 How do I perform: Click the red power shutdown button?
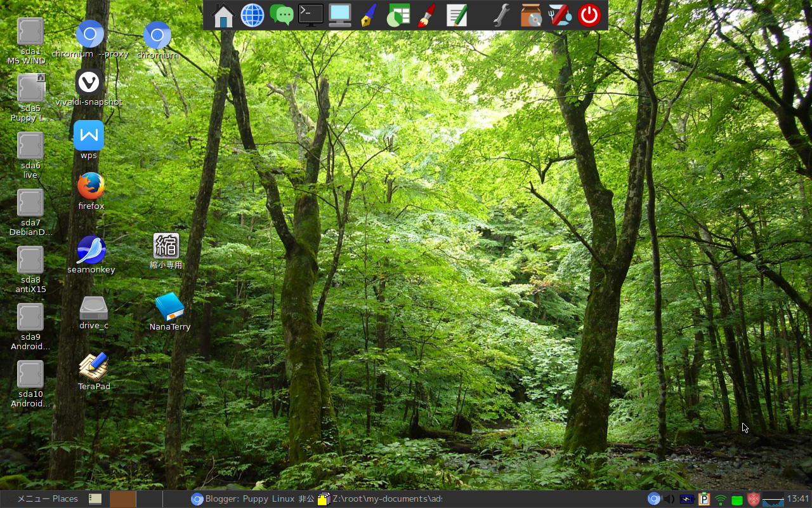589,15
